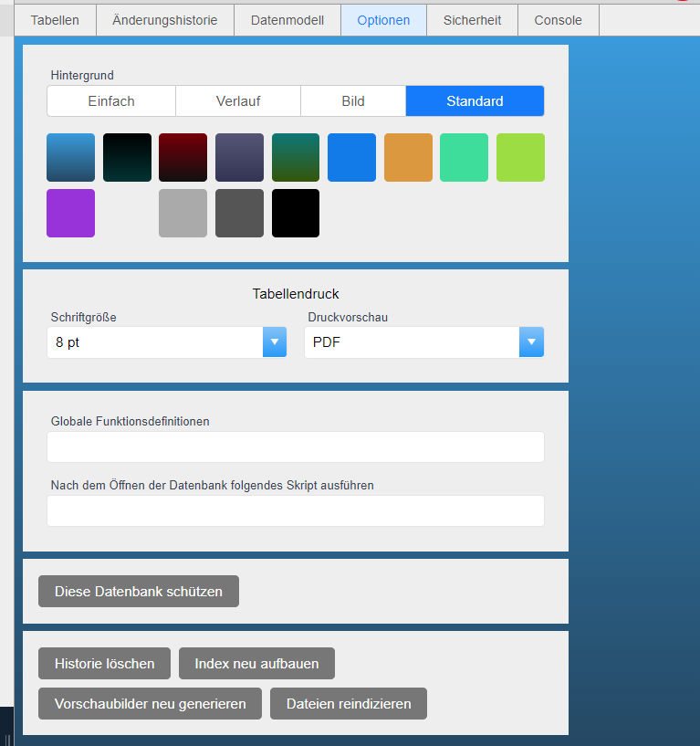Pick the lime green background swatch
Image resolution: width=700 pixels, height=746 pixels.
(x=520, y=157)
